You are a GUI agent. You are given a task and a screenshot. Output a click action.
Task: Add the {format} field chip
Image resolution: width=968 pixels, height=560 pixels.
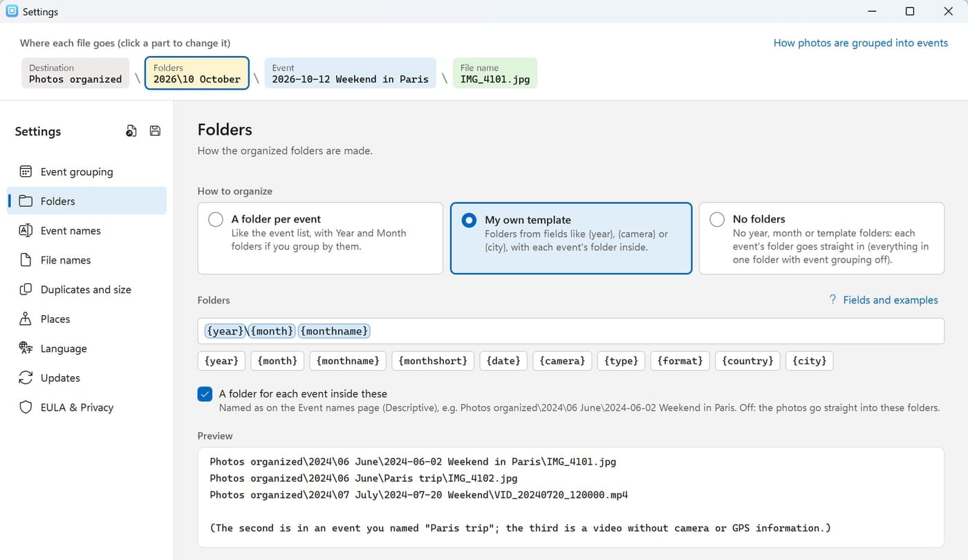[680, 361]
